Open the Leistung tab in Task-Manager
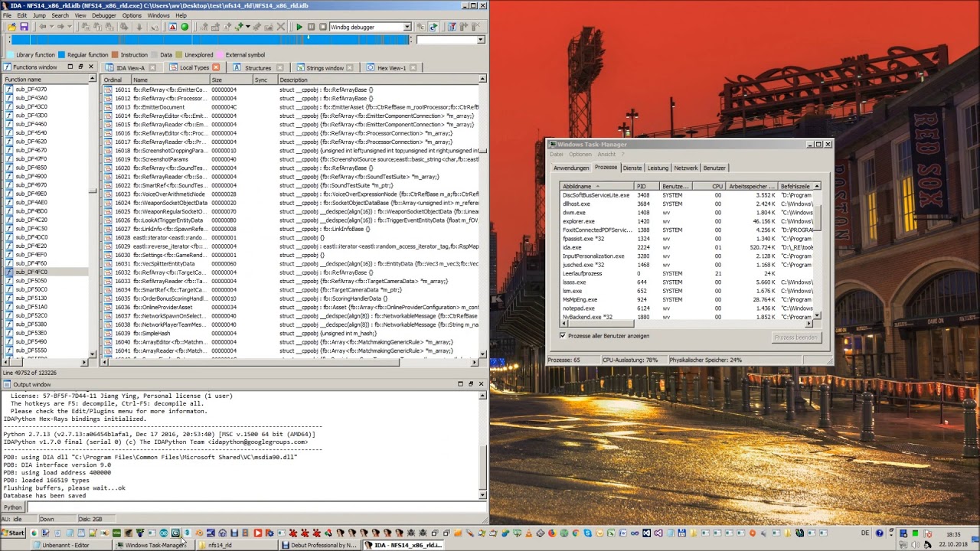 click(x=658, y=168)
